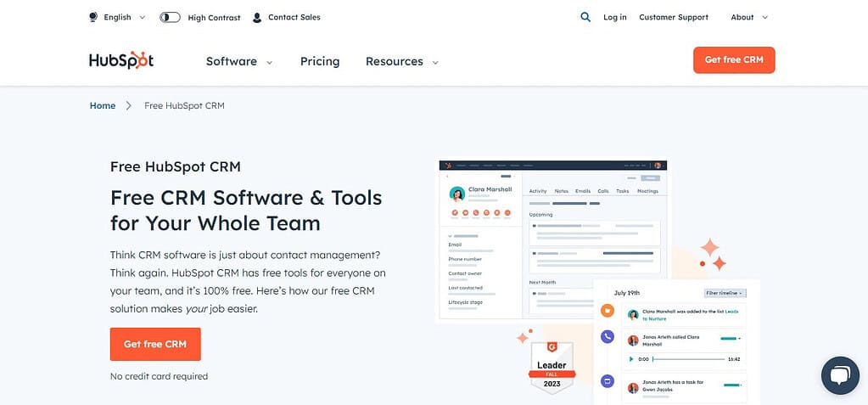The width and height of the screenshot is (868, 405).
Task: Open the Log in link
Action: 614,17
